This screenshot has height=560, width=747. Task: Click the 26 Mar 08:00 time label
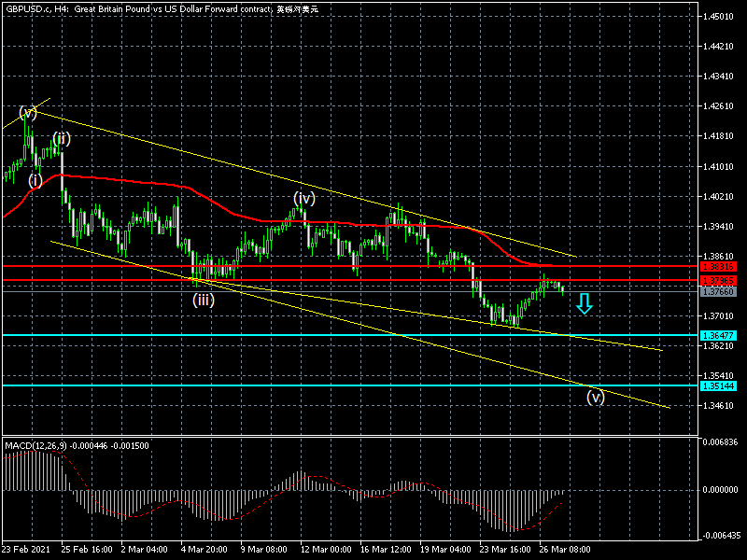[565, 550]
